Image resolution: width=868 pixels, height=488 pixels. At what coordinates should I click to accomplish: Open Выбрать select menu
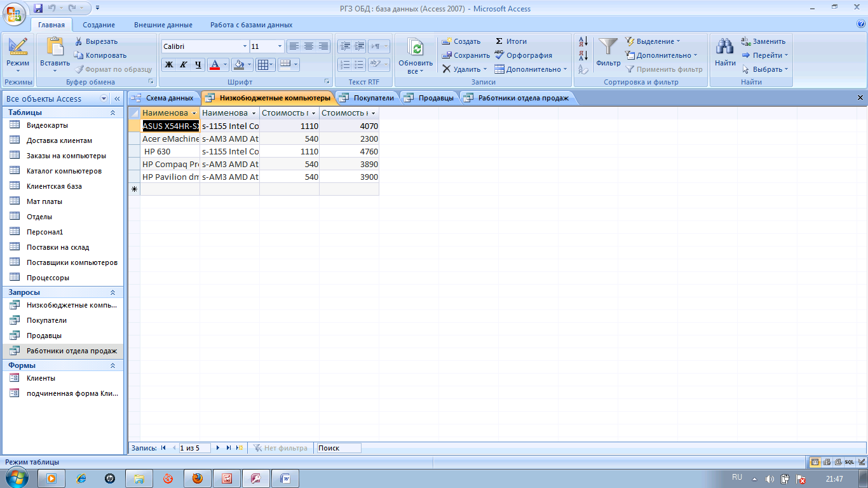764,69
